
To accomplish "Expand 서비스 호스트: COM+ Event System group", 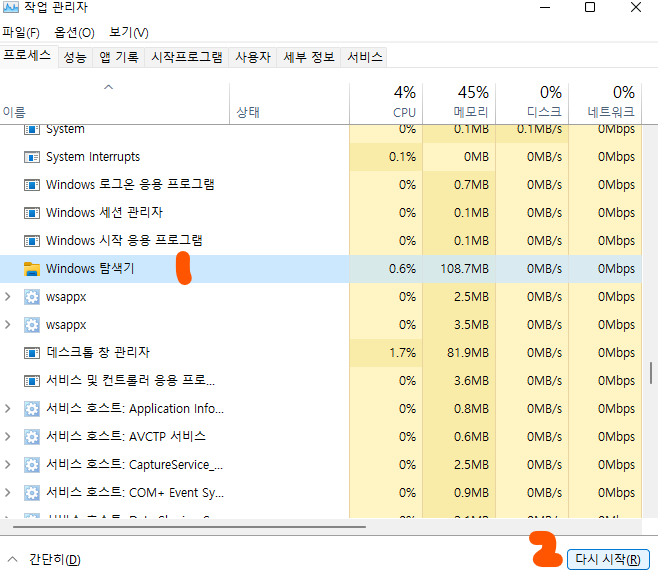I will (8, 493).
